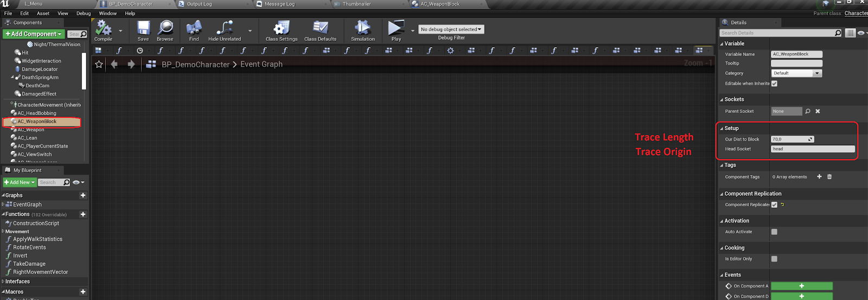Clear the Parent Socket value
The width and height of the screenshot is (868, 300).
[818, 111]
